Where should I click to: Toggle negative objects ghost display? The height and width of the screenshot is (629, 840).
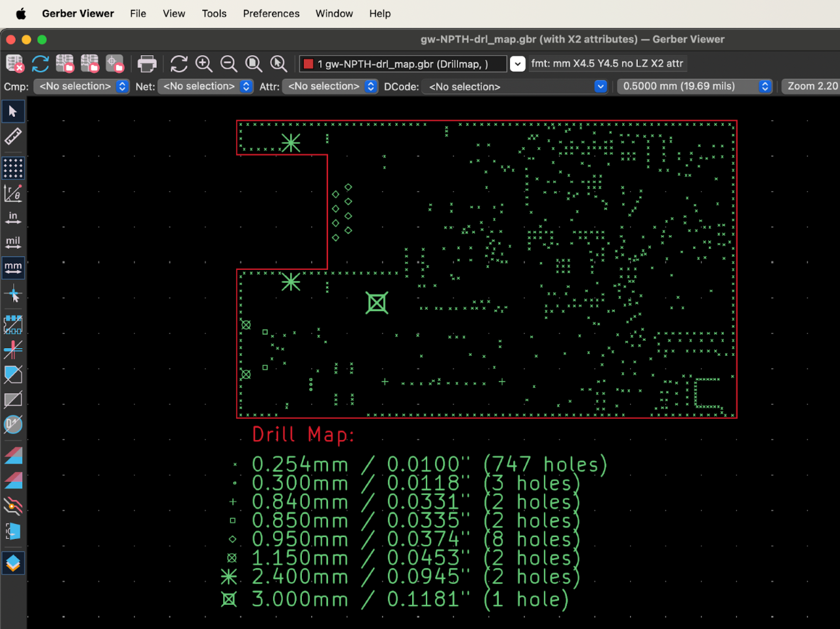[x=13, y=399]
